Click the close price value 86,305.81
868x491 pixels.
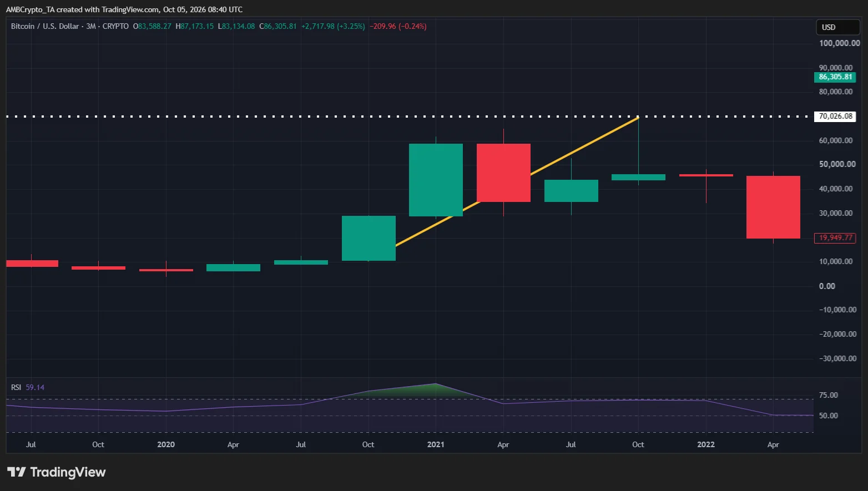click(280, 26)
